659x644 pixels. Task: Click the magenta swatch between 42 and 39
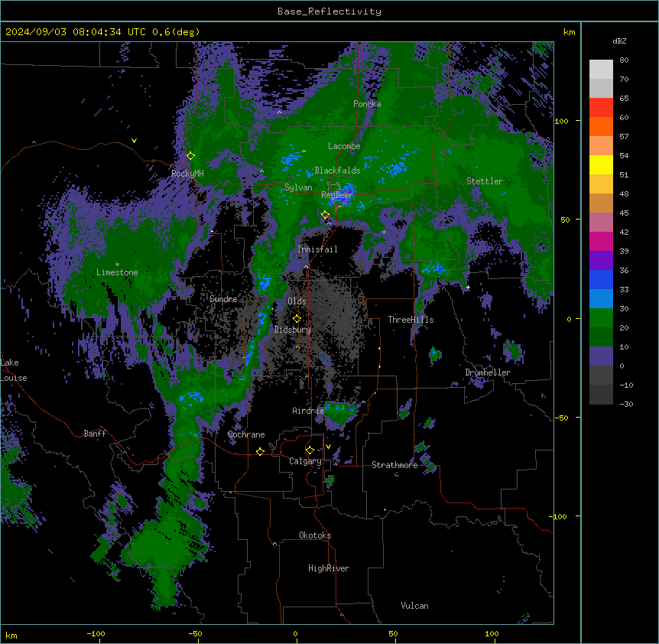601,241
